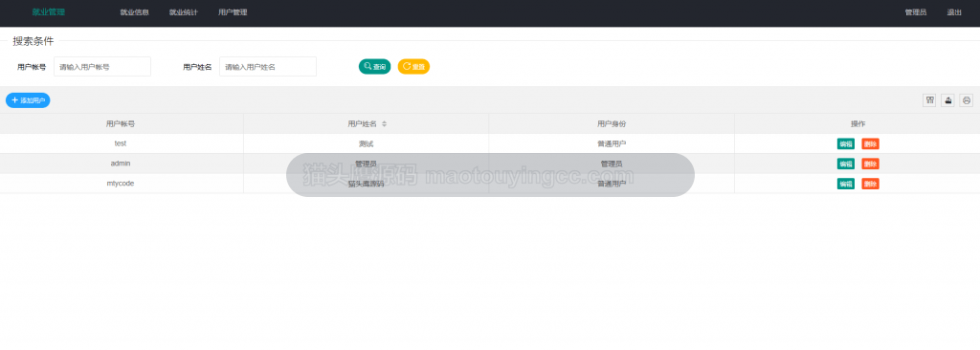
Task: Delete the mtycode user row
Action: coord(870,184)
